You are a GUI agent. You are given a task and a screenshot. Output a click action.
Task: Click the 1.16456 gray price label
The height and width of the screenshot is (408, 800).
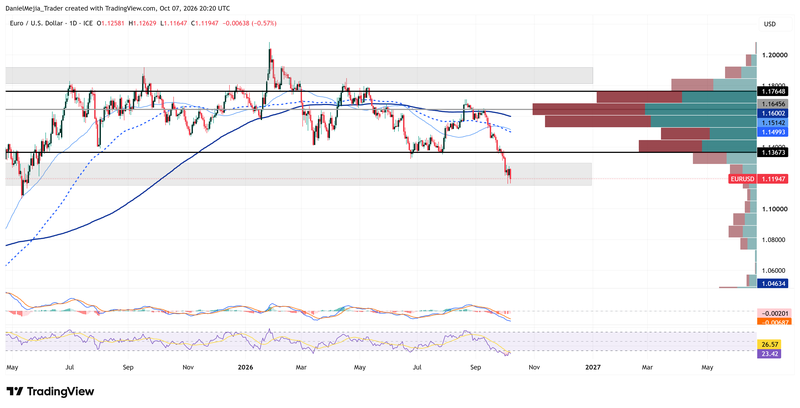pos(772,103)
